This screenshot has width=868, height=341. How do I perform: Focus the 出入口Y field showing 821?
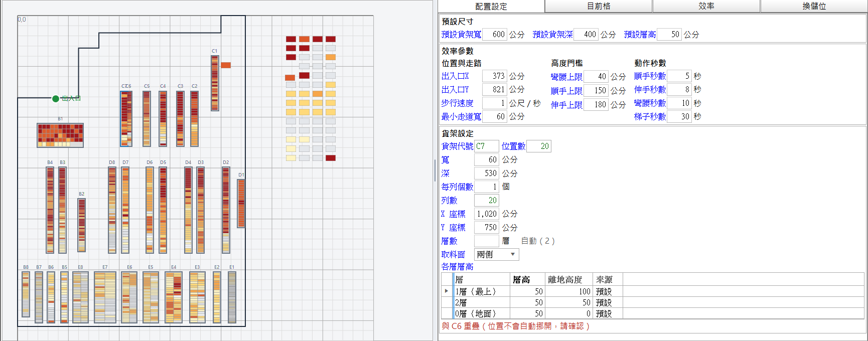[494, 89]
